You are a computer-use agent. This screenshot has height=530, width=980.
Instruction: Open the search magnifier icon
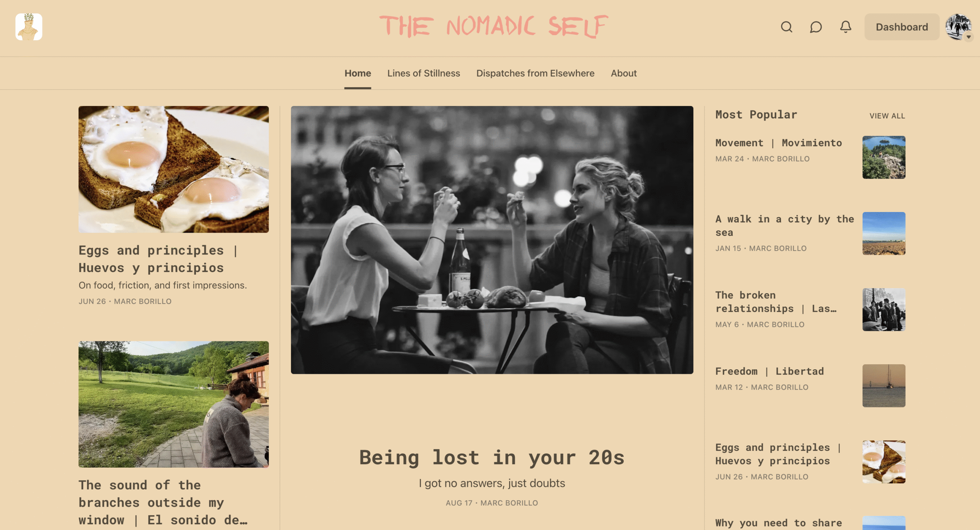[786, 27]
